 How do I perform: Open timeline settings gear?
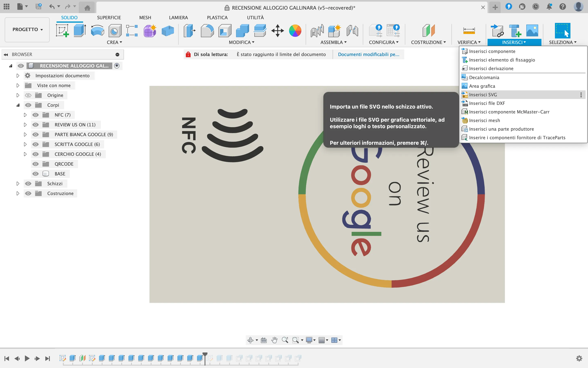[579, 358]
